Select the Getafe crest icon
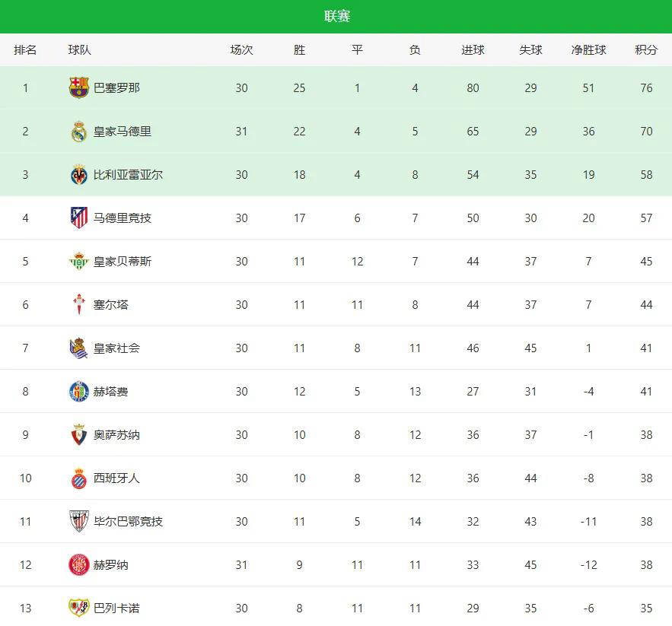The height and width of the screenshot is (626, 672). point(79,392)
